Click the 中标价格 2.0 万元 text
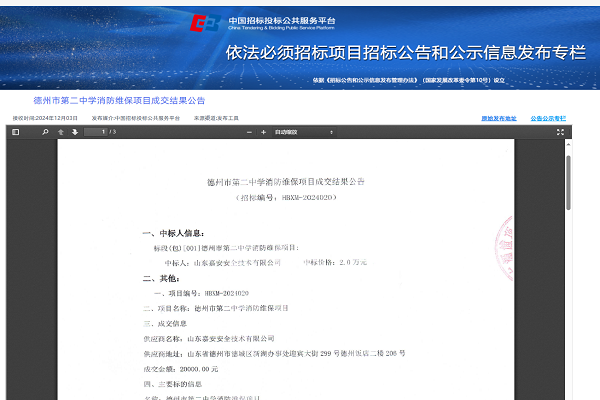The image size is (600, 400). [335, 262]
